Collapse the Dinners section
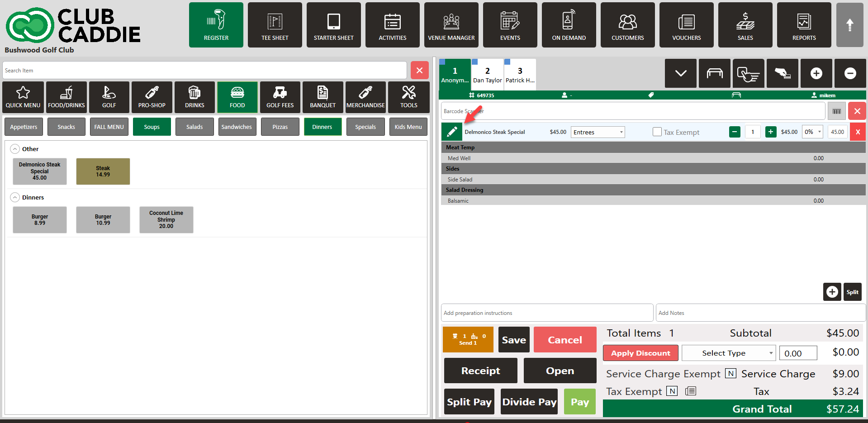Viewport: 868px width, 423px height. (15, 198)
